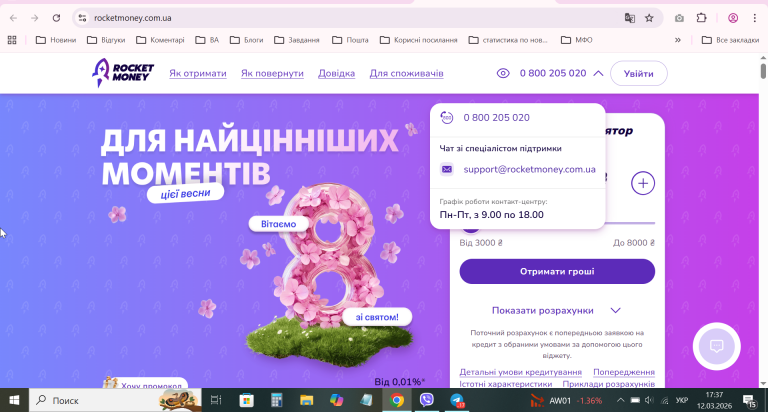The image size is (768, 412).
Task: Show hidden system tray icons
Action: pyautogui.click(x=620, y=400)
